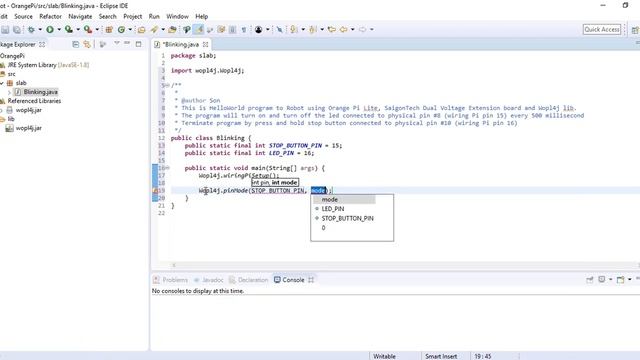Click the External Tools run icon

[88, 29]
